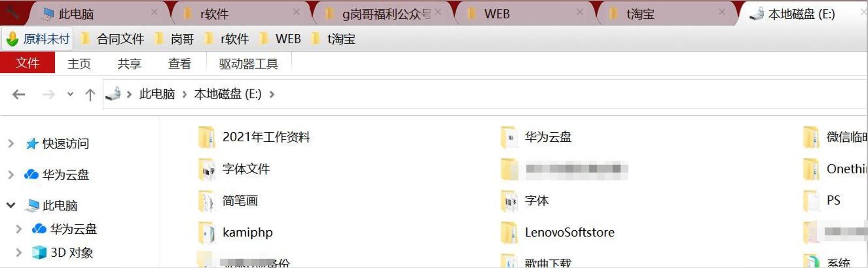
Task: Select the 3D 对象 sidebar icon
Action: (x=39, y=252)
